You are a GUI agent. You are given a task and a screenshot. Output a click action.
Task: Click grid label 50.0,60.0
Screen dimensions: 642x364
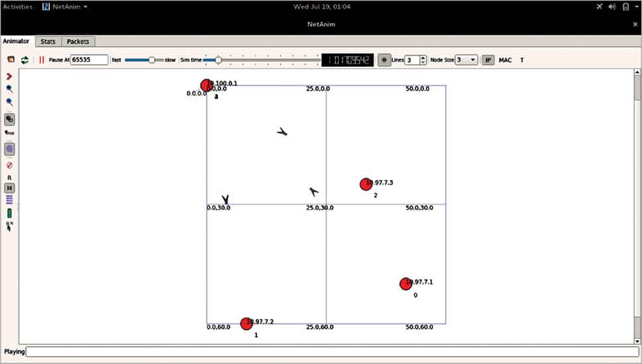[419, 327]
